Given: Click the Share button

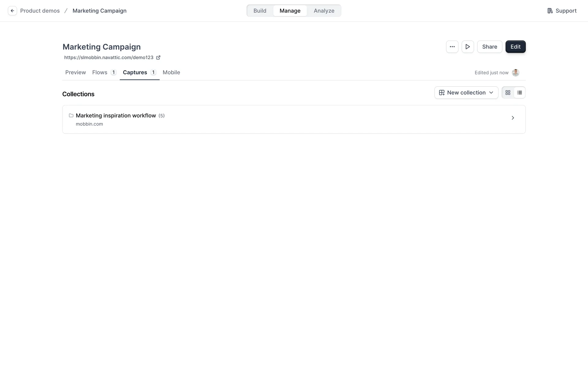Looking at the screenshot, I should [489, 47].
